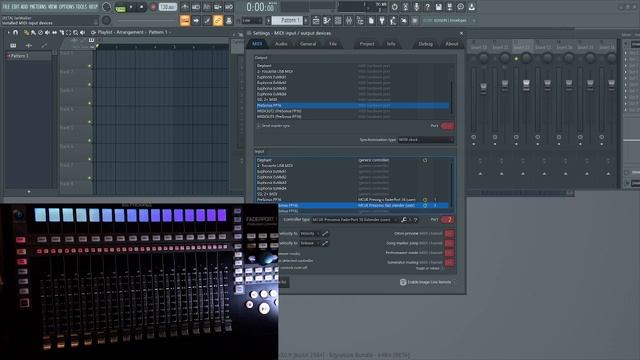Open the Piano roll view icon
The image size is (640, 360).
tap(327, 20)
